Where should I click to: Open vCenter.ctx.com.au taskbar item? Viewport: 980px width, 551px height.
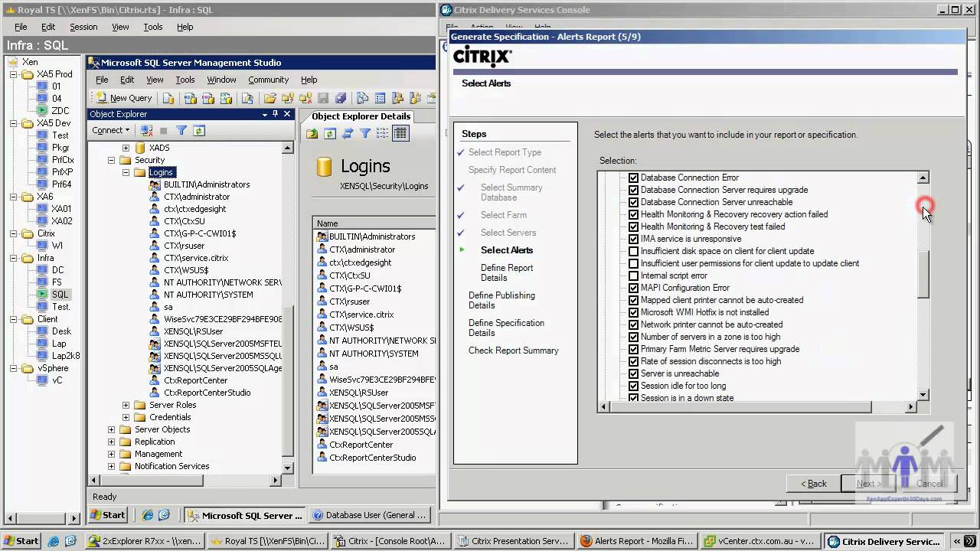(759, 541)
